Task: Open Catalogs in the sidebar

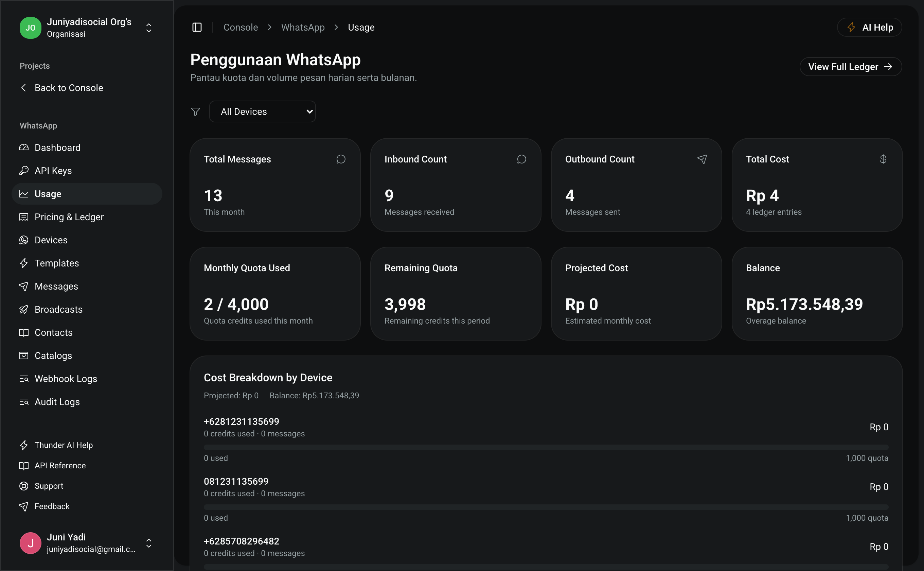Action: [87, 356]
